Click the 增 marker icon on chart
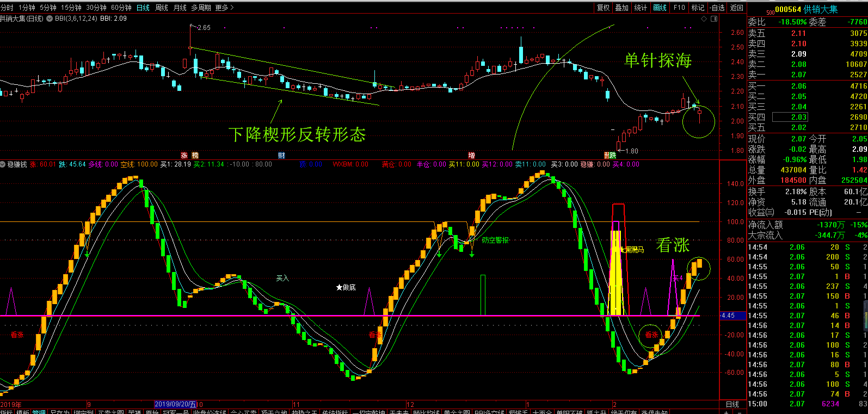Viewport: 868px width, 414px height. tap(471, 155)
